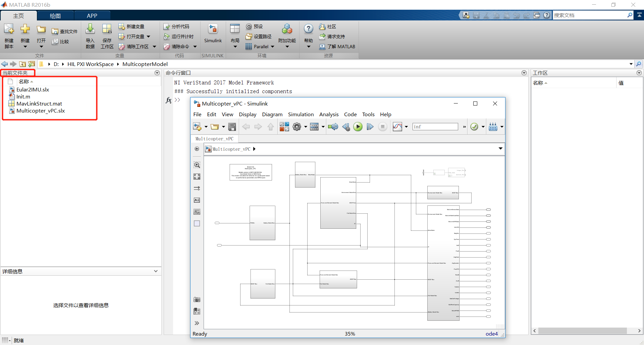644x345 pixels.
Task: Click the Compare (比较) button
Action: [x=60, y=42]
